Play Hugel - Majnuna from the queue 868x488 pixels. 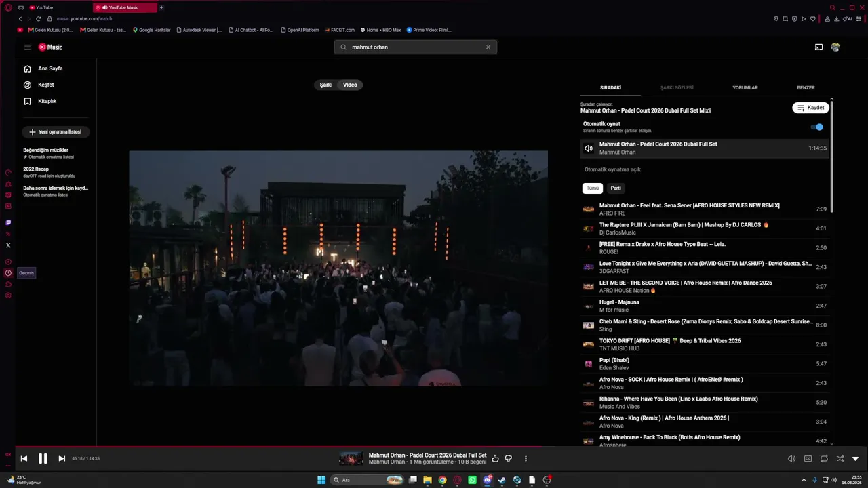point(705,306)
